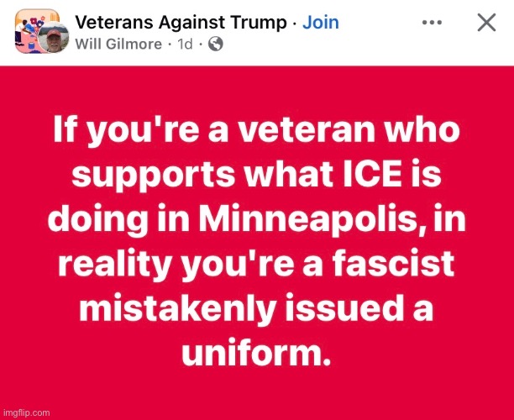This screenshot has width=514, height=420.
Task: Visit Will Gilmore's profile via author name
Action: [118, 44]
